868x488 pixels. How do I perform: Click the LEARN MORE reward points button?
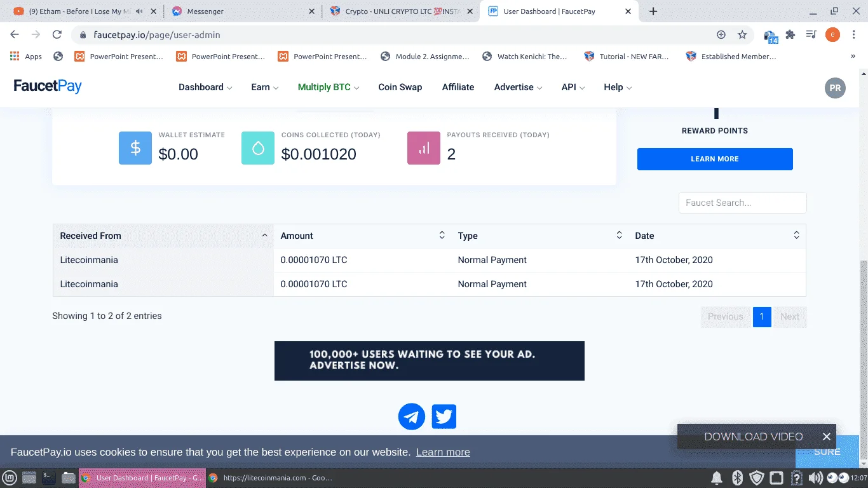715,159
